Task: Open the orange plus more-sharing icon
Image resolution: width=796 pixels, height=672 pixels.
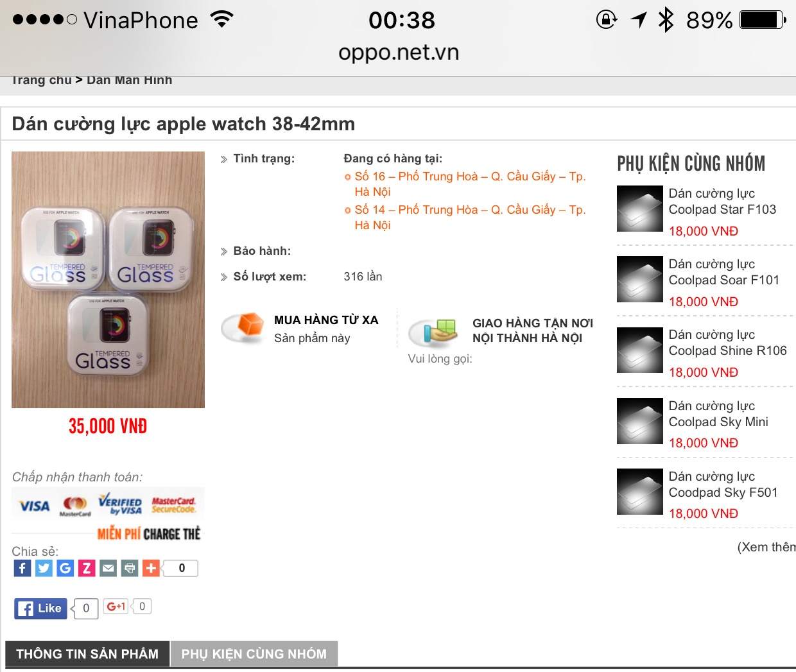Action: tap(151, 568)
